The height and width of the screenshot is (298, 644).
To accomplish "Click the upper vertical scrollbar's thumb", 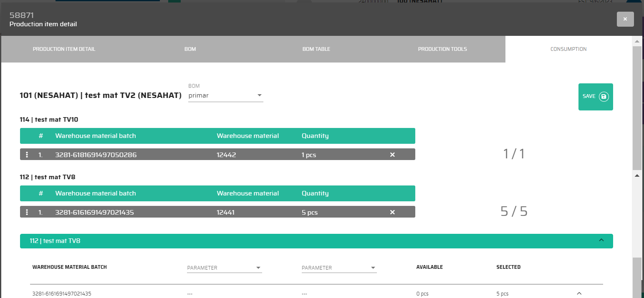I will click(636, 108).
